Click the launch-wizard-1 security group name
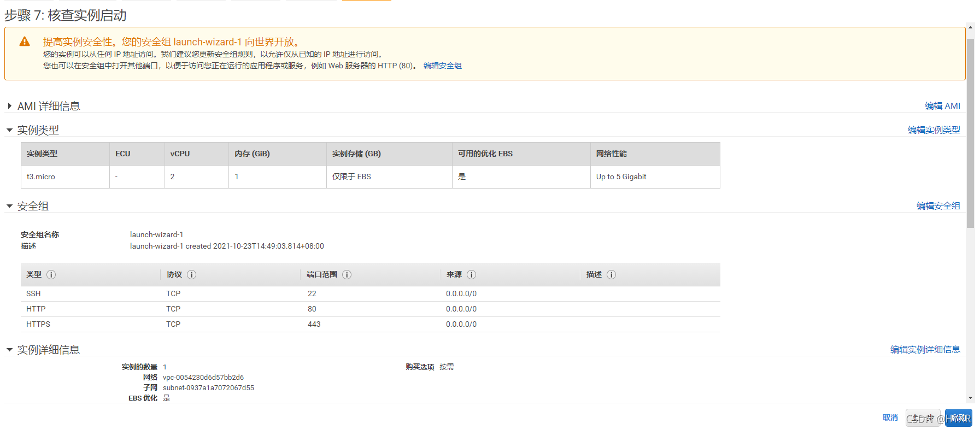 pos(157,234)
